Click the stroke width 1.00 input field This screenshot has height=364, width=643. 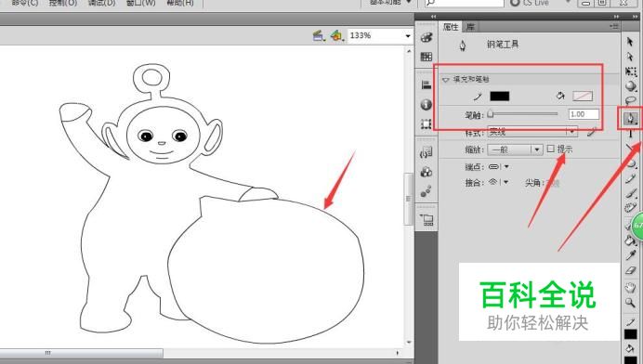[x=584, y=114]
